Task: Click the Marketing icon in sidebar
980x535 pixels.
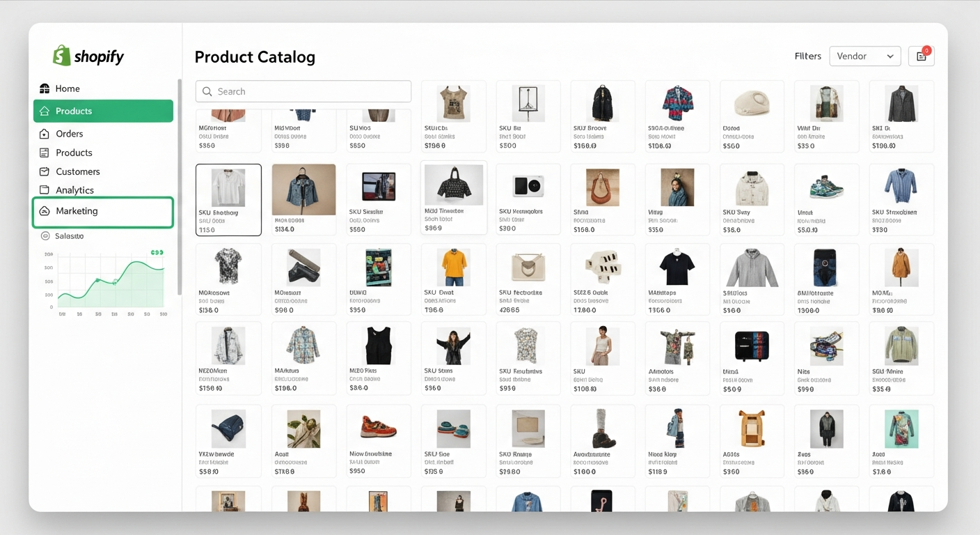Action: coord(44,211)
